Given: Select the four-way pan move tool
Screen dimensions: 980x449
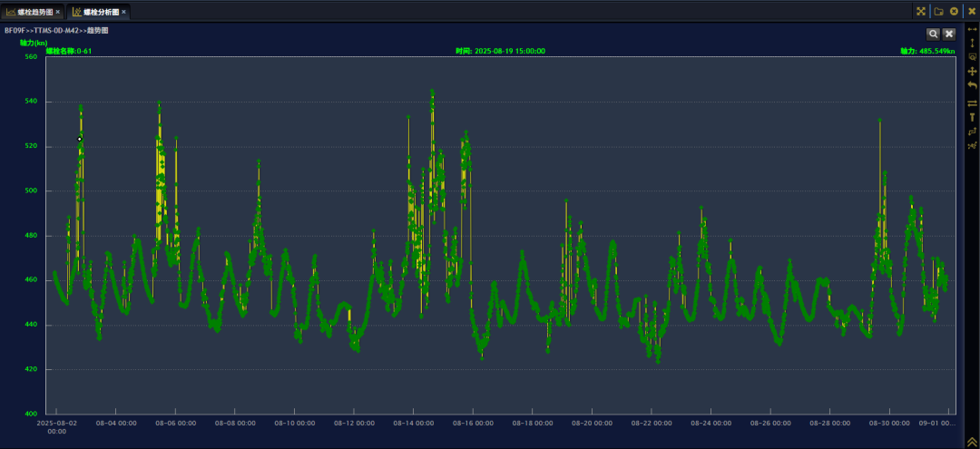Looking at the screenshot, I should 972,71.
